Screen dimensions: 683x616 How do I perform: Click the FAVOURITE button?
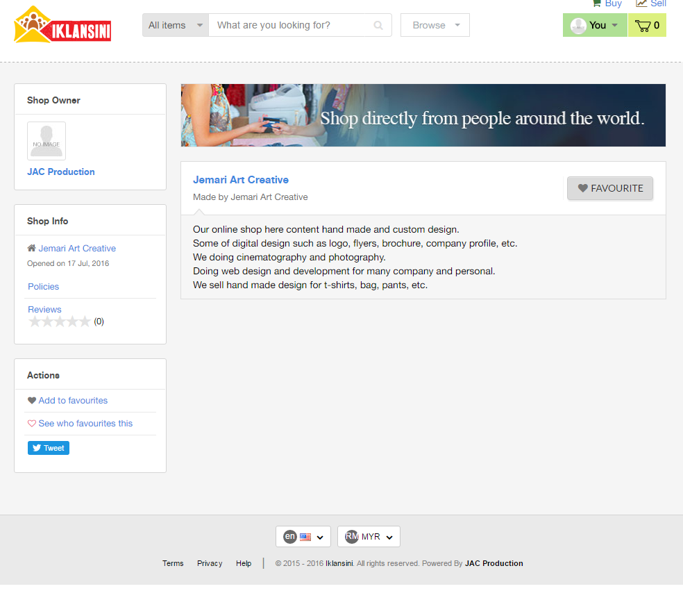click(x=610, y=188)
